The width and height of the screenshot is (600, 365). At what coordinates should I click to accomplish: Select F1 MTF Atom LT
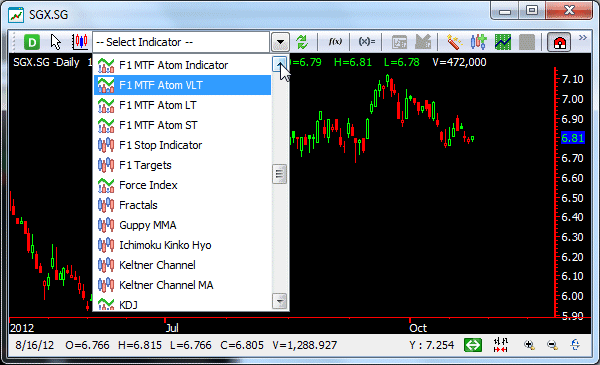[x=183, y=105]
